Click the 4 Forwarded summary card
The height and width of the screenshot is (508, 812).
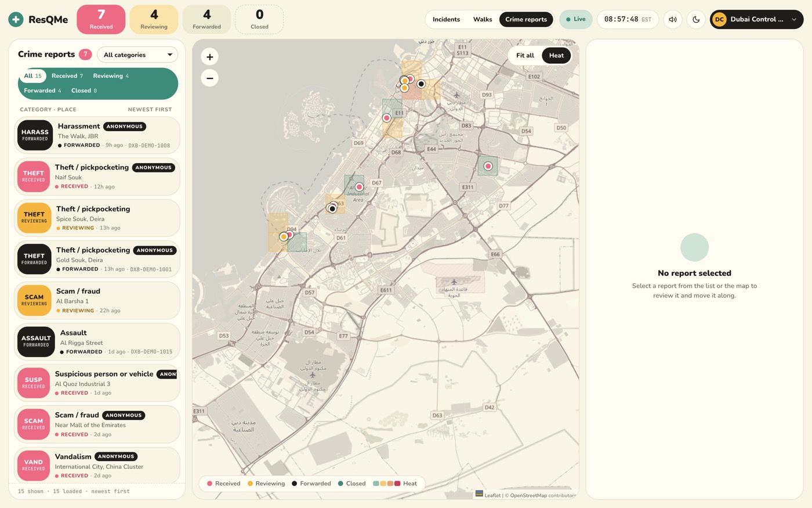[206, 19]
